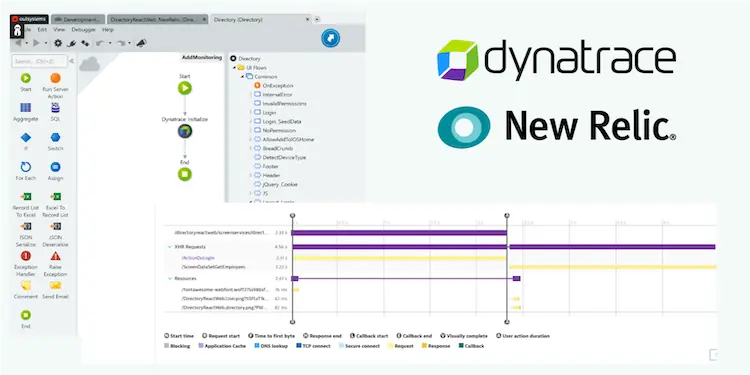Expand the Login tree item

coord(250,112)
